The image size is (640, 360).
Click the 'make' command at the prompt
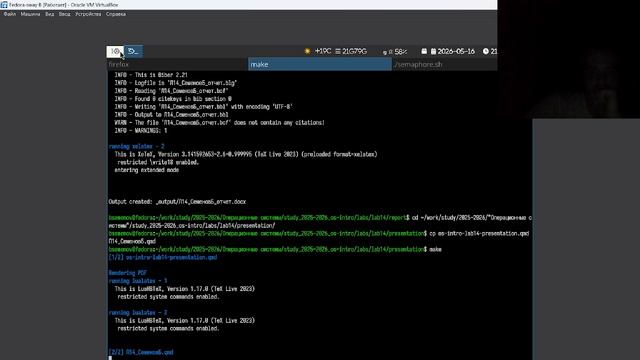(436, 249)
